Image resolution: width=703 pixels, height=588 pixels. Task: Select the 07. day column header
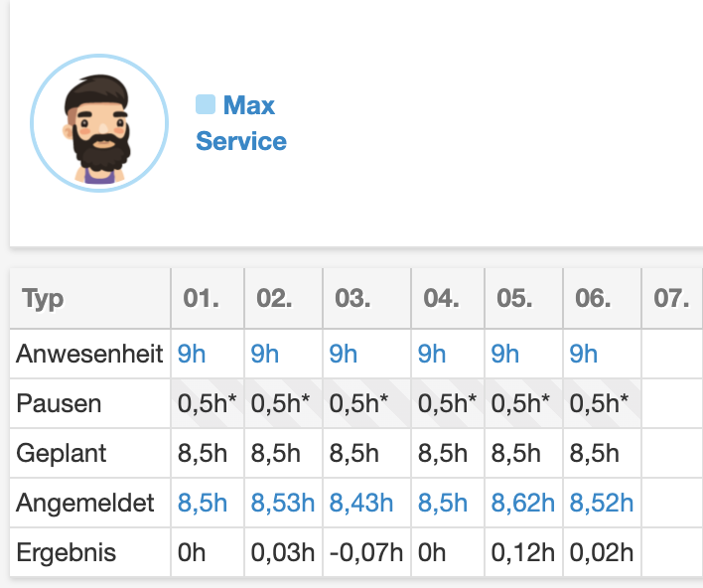pyautogui.click(x=671, y=299)
